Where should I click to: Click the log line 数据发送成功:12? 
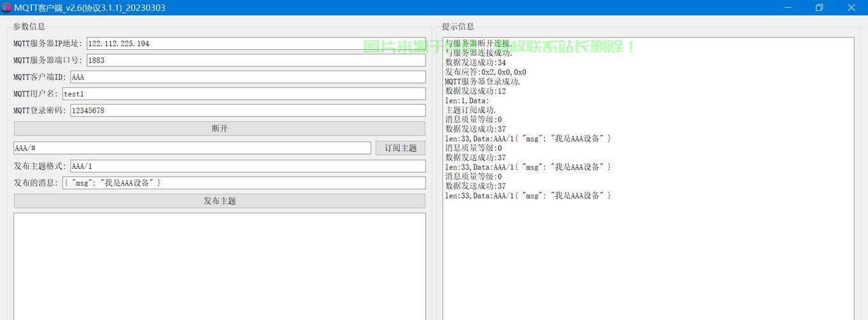pyautogui.click(x=476, y=91)
